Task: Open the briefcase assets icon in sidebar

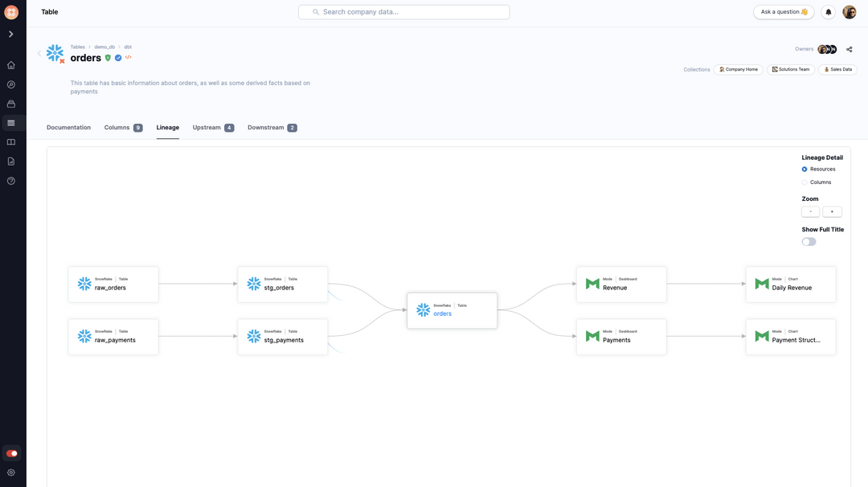Action: pos(11,103)
